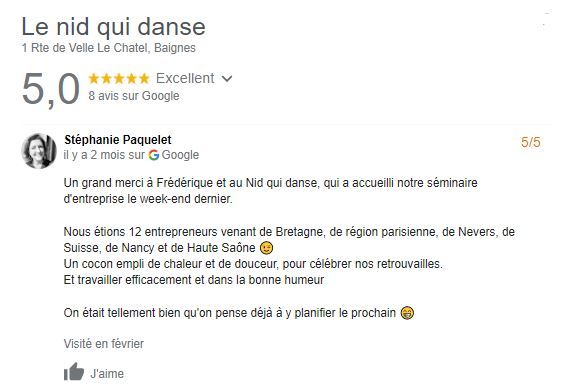This screenshot has height=391, width=572.
Task: Open Stéphanie Paquelet's profile photo
Action: (39, 151)
